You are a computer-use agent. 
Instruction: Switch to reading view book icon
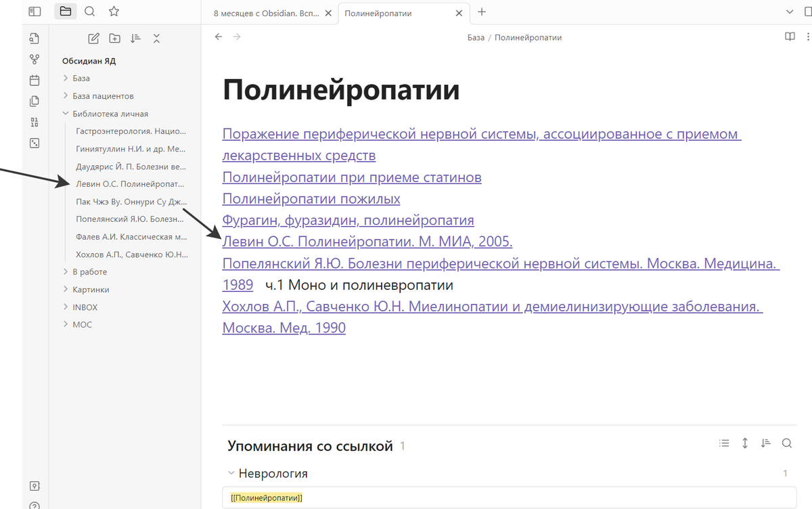tap(790, 37)
